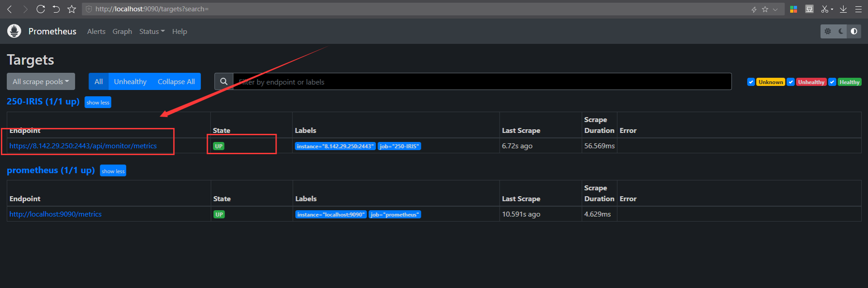Click the Prometheus brand title

52,31
